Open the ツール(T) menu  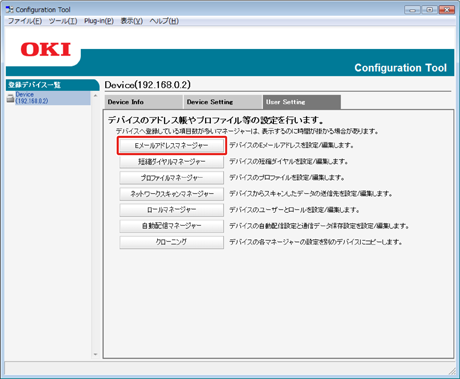63,21
